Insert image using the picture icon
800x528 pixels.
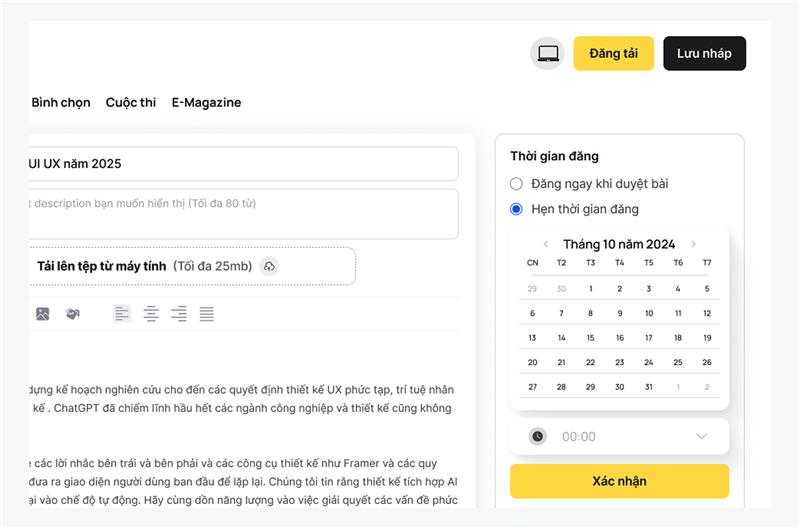pyautogui.click(x=43, y=314)
